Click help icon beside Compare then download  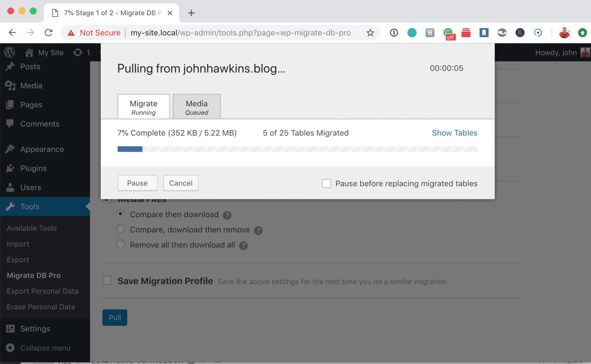[227, 215]
